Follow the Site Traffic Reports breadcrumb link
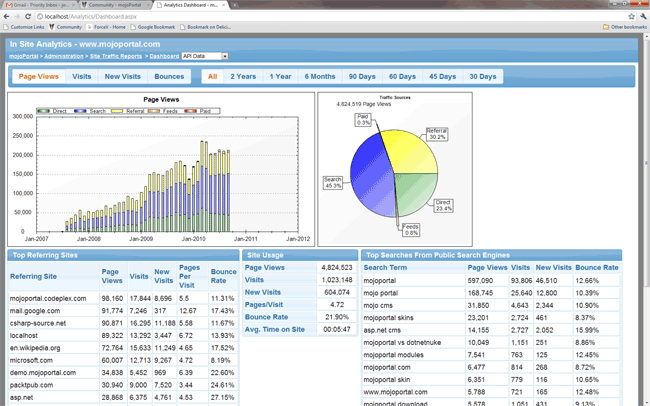 click(117, 57)
